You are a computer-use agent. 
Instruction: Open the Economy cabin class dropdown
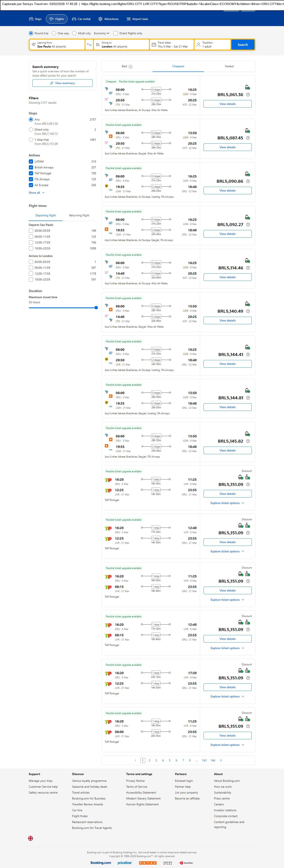click(x=101, y=33)
